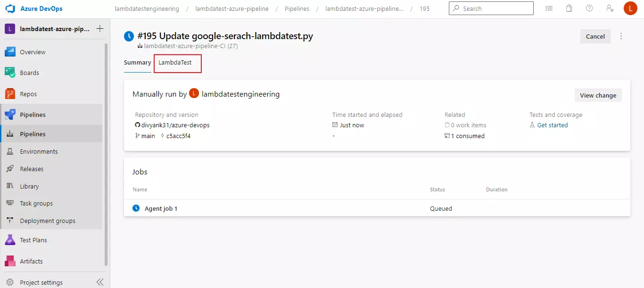Open the more actions menu on the run
The image size is (644, 288).
pyautogui.click(x=621, y=36)
